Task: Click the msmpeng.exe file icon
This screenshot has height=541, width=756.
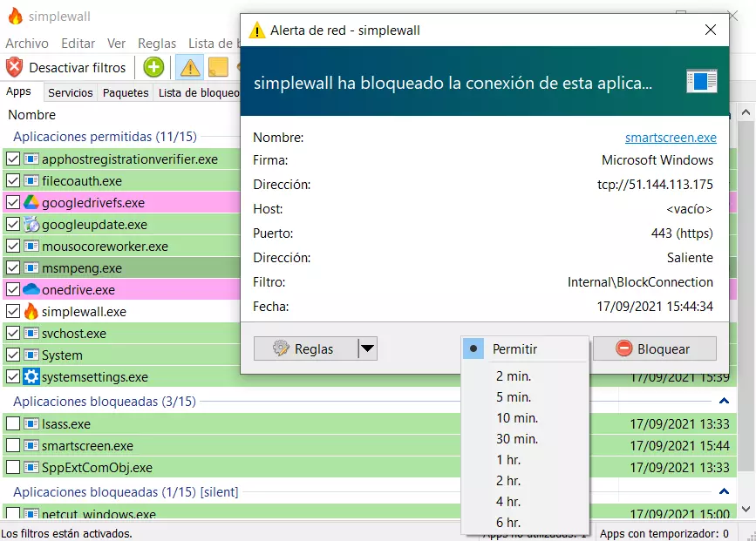Action: pos(31,267)
